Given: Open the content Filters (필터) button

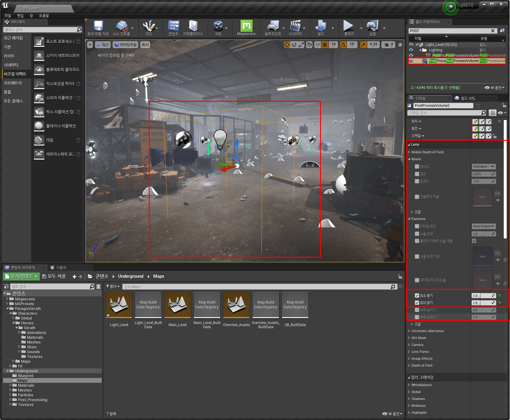Looking at the screenshot, I should coord(113,286).
